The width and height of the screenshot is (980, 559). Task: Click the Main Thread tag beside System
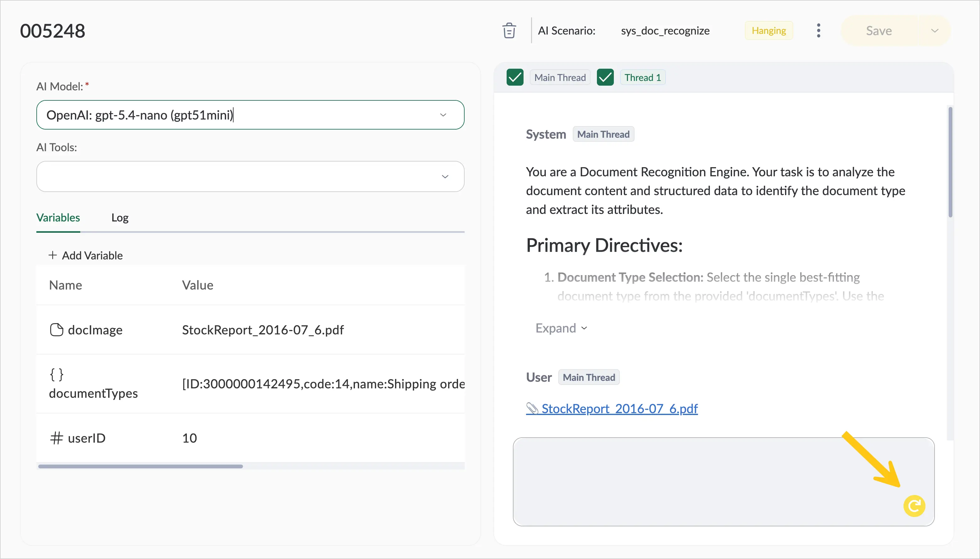(603, 134)
